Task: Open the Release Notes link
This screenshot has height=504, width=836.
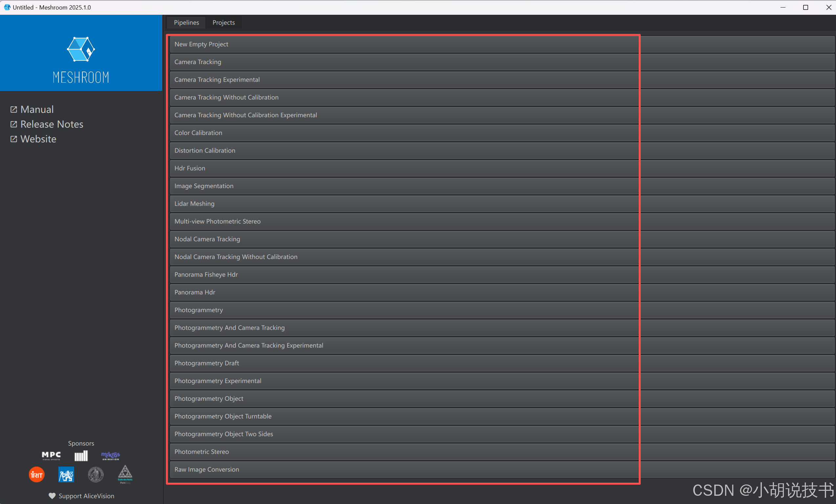Action: 52,124
